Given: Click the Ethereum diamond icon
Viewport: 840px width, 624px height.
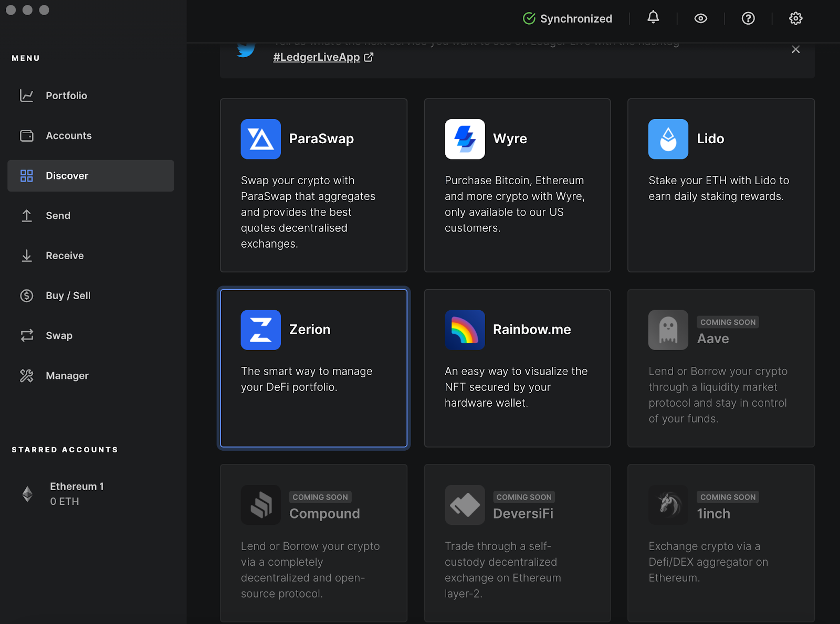Looking at the screenshot, I should [27, 494].
